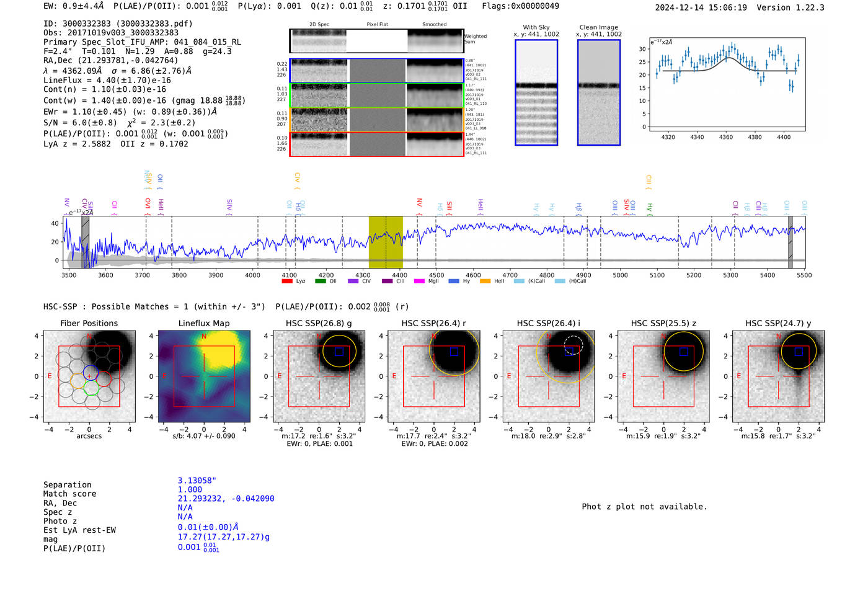Image resolution: width=868 pixels, height=591 pixels.
Task: Click the 2D Spec column header
Action: tap(319, 24)
